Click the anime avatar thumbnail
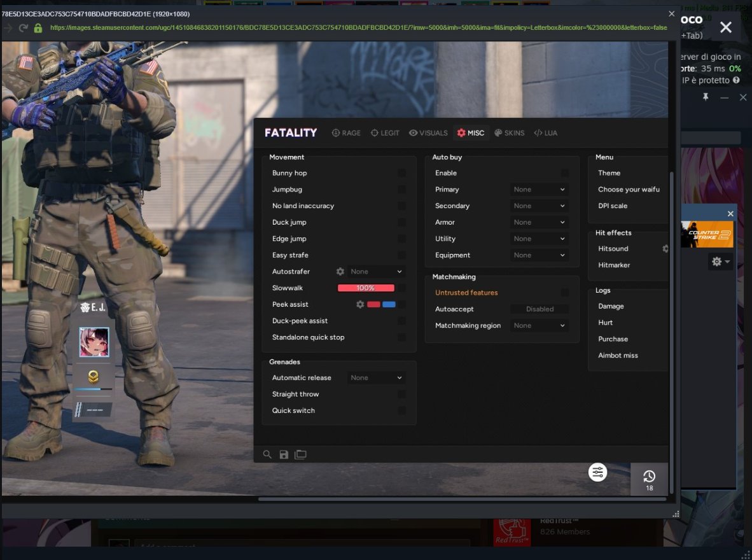This screenshot has width=752, height=560. click(x=94, y=342)
